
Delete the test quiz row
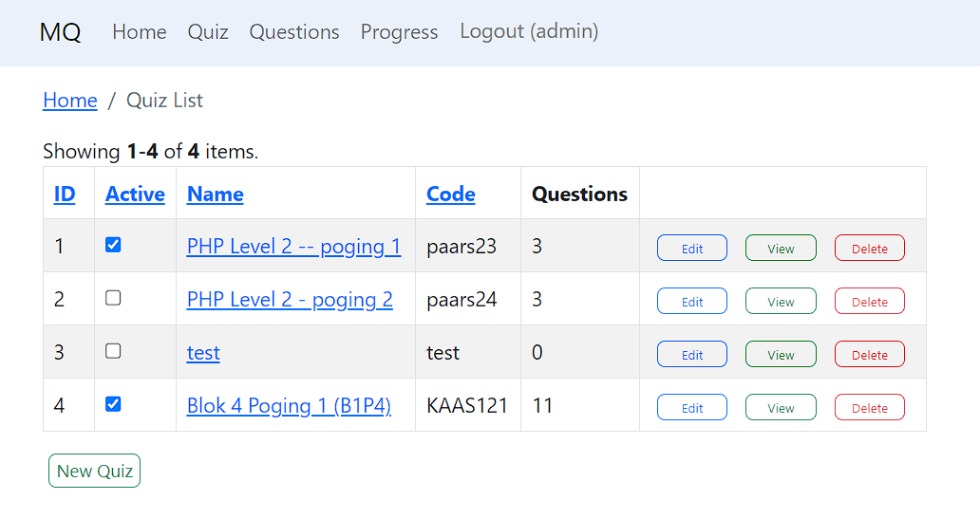point(869,355)
